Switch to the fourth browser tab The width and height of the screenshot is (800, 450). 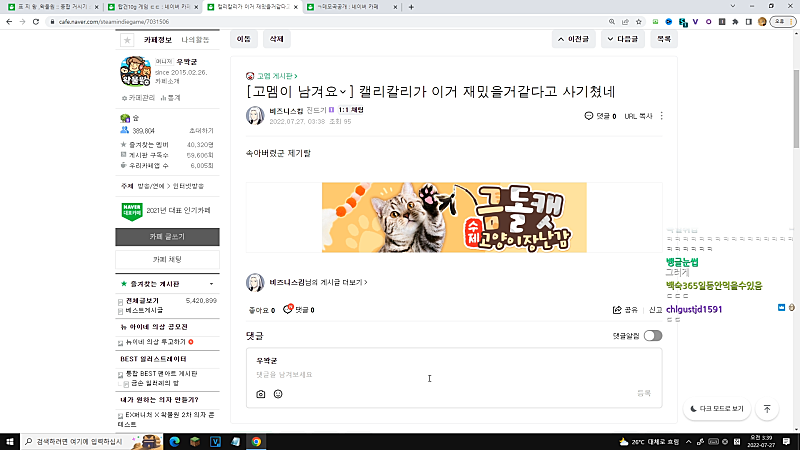[352, 7]
